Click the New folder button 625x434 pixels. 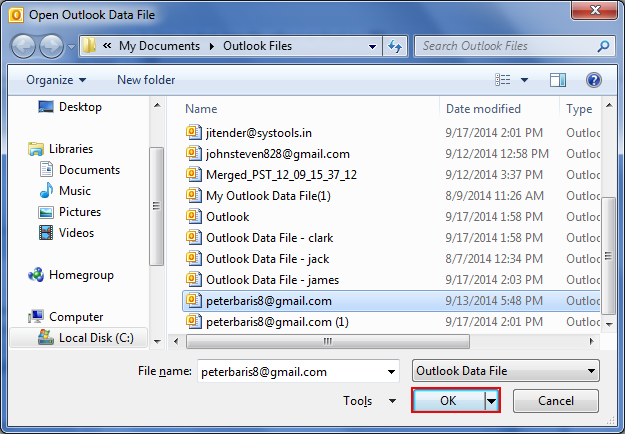(146, 80)
